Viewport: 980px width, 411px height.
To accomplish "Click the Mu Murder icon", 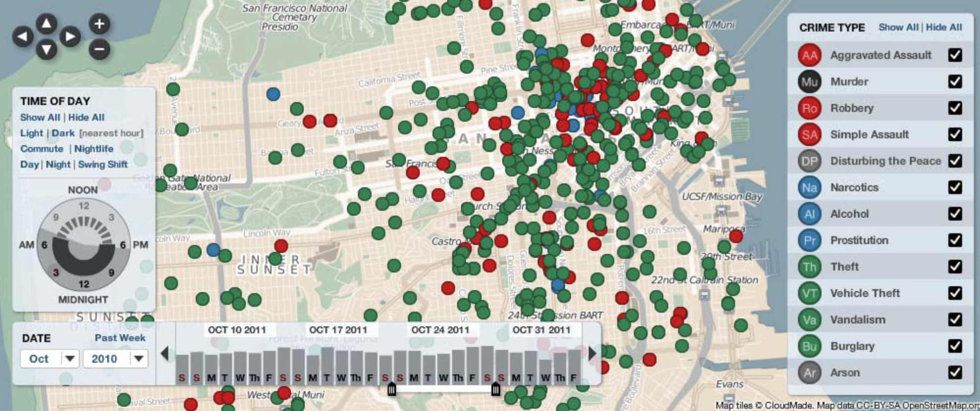I will coord(809,81).
